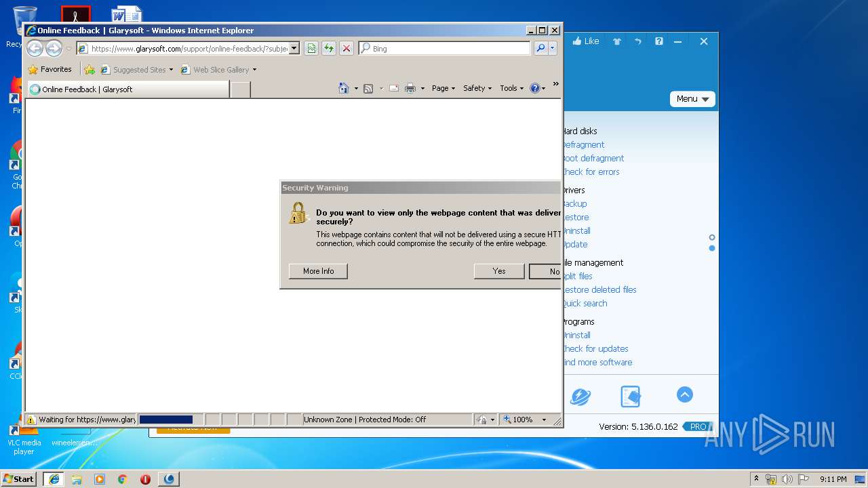Screen dimensions: 868x488
Task: Open the Page menu
Action: pyautogui.click(x=443, y=88)
